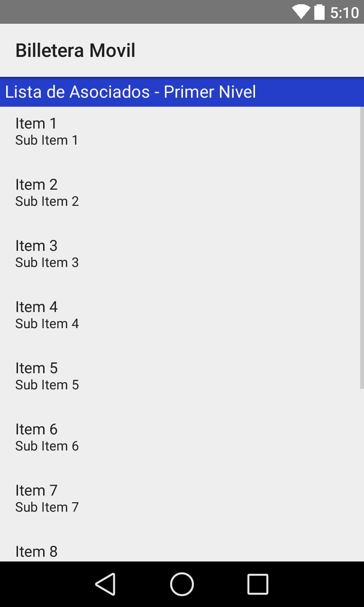Tap the 5:10 clock in status bar
Viewport: 364px width, 607px height.
pos(345,12)
